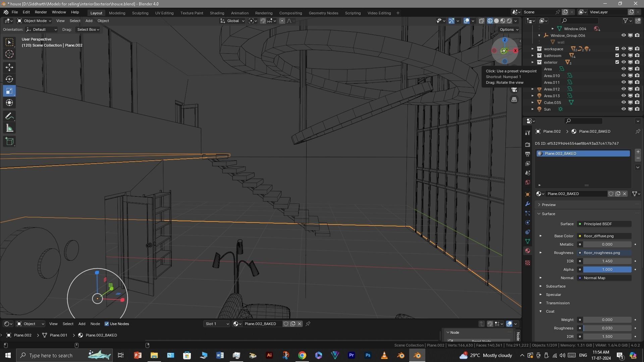Viewport: 644px width, 362px height.
Task: Open the outliner filter popover
Action: 627,21
